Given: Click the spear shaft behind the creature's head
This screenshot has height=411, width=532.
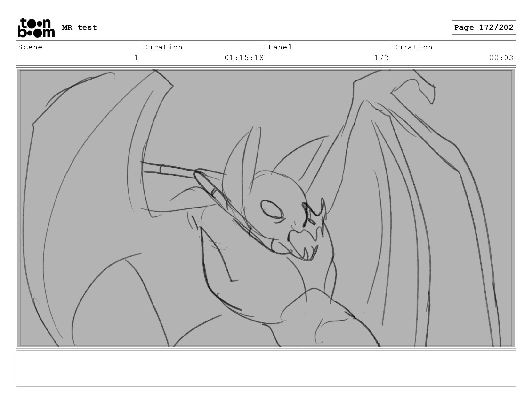Looking at the screenshot, I should click(x=168, y=169).
